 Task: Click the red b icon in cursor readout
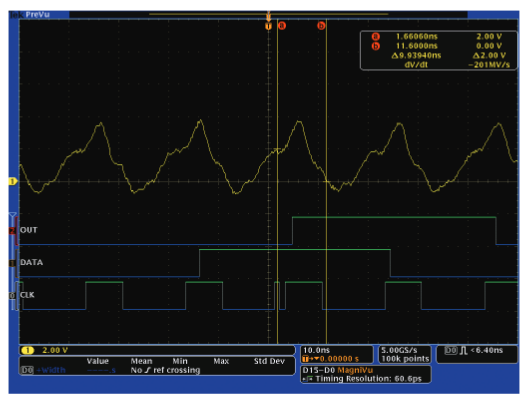tap(375, 46)
